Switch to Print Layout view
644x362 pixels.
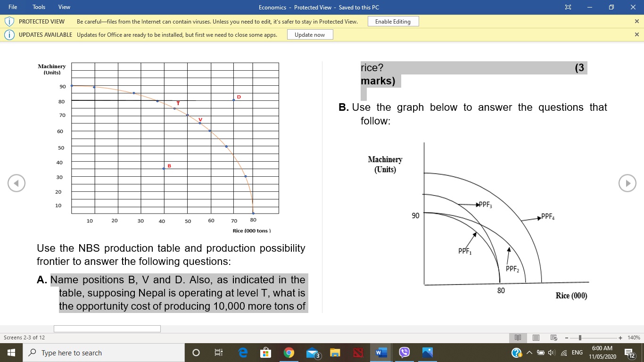536,337
